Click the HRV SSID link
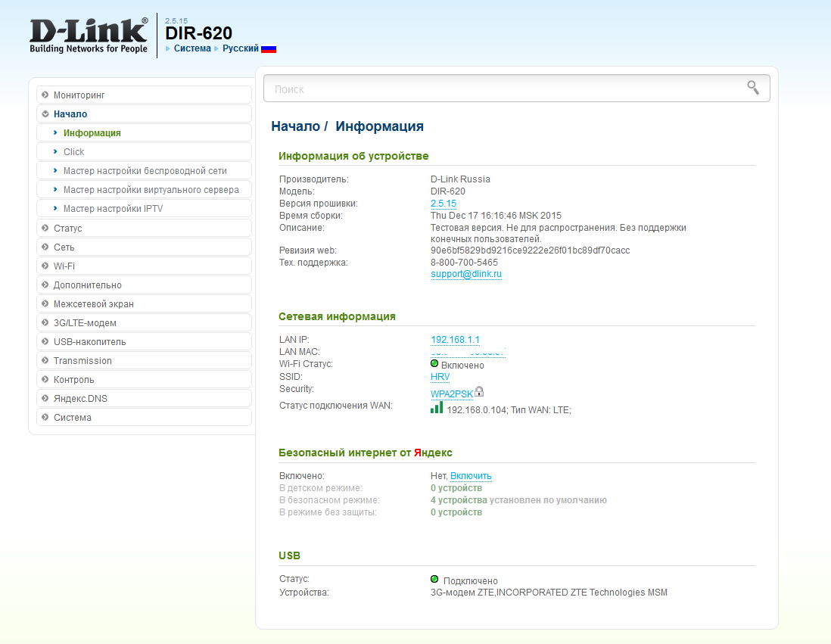Image resolution: width=831 pixels, height=644 pixels. (x=440, y=377)
